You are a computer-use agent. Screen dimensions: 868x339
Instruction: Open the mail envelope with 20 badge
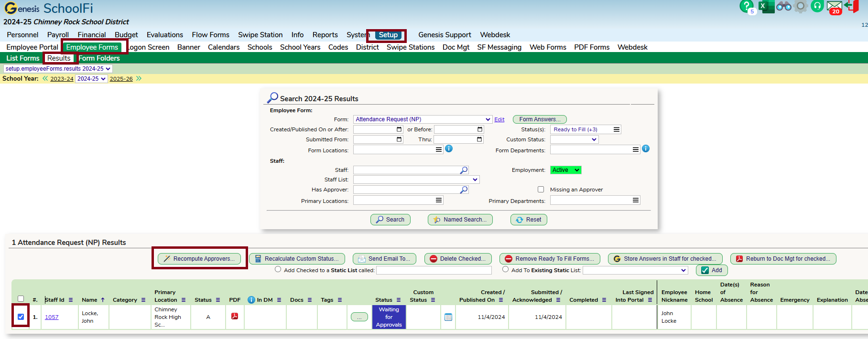pos(835,7)
